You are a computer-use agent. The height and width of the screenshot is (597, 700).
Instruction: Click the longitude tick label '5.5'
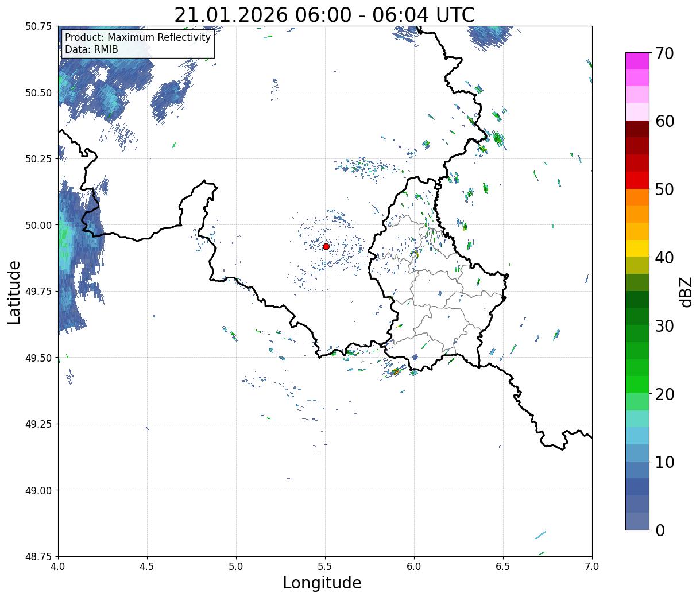point(325,566)
